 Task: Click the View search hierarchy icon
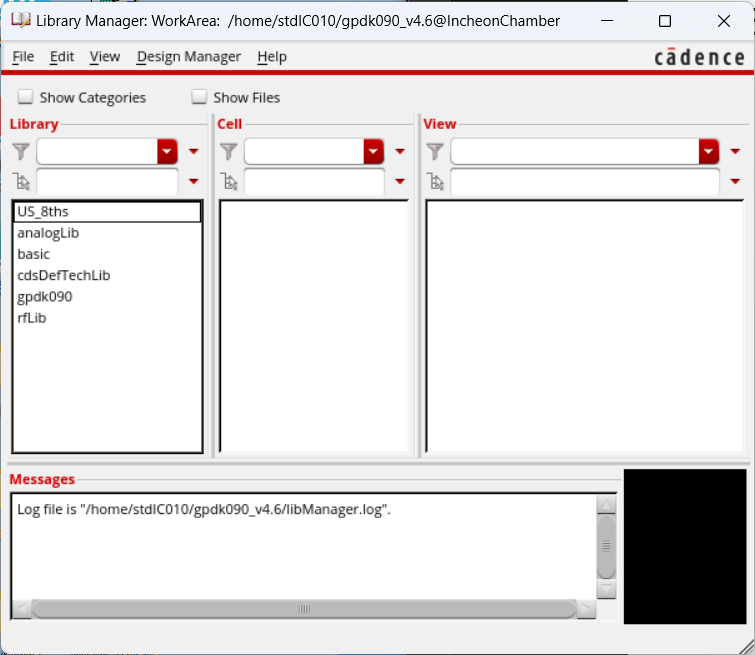pyautogui.click(x=436, y=182)
